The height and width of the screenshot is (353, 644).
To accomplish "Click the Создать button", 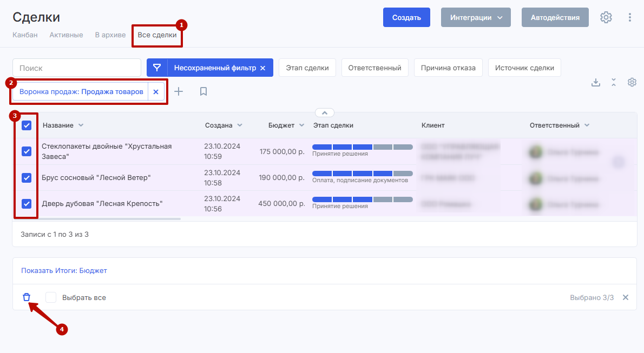I will [406, 17].
